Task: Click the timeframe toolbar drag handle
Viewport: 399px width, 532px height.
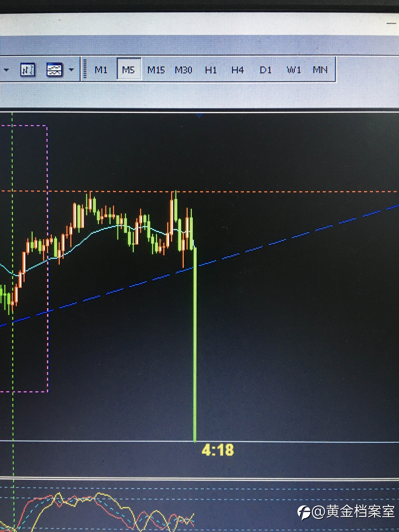Action: [85, 69]
